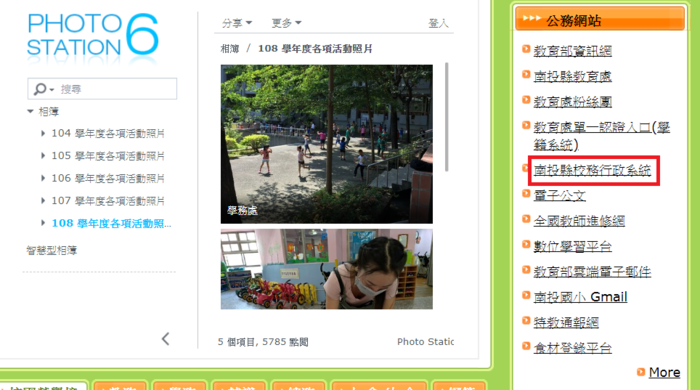This screenshot has height=390, width=700.
Task: Collapse sidebar with the left chevron
Action: click(x=166, y=339)
